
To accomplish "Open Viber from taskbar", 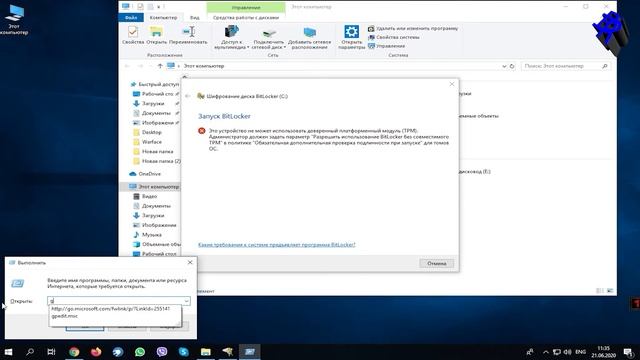I will tap(162, 351).
